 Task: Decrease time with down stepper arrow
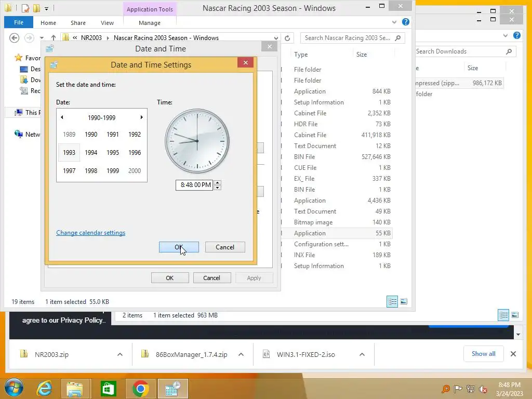218,188
